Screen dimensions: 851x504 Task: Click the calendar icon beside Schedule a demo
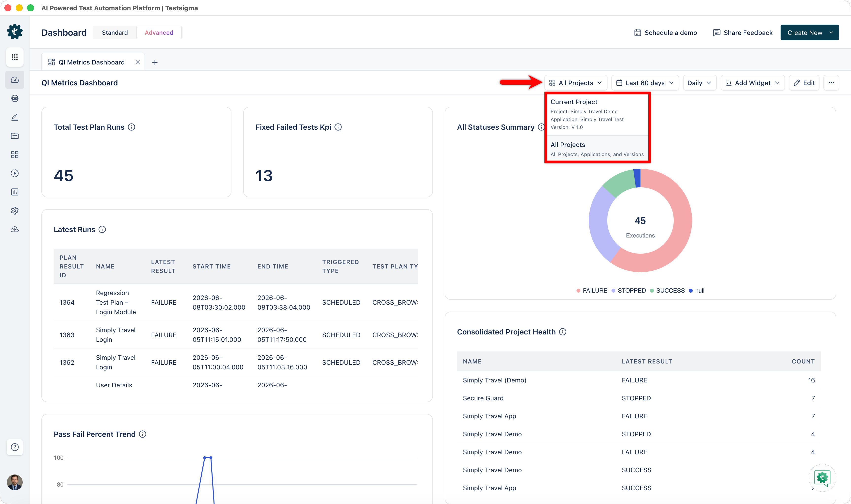(638, 32)
